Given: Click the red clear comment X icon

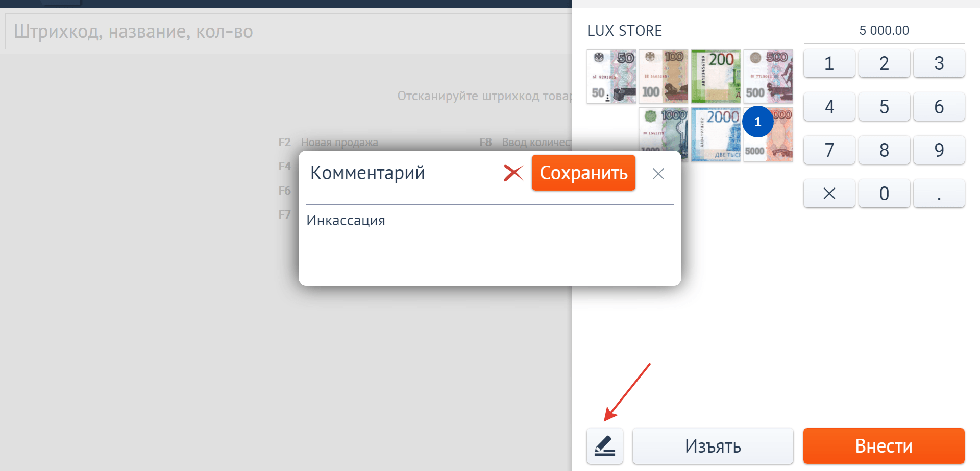Looking at the screenshot, I should click(x=513, y=173).
